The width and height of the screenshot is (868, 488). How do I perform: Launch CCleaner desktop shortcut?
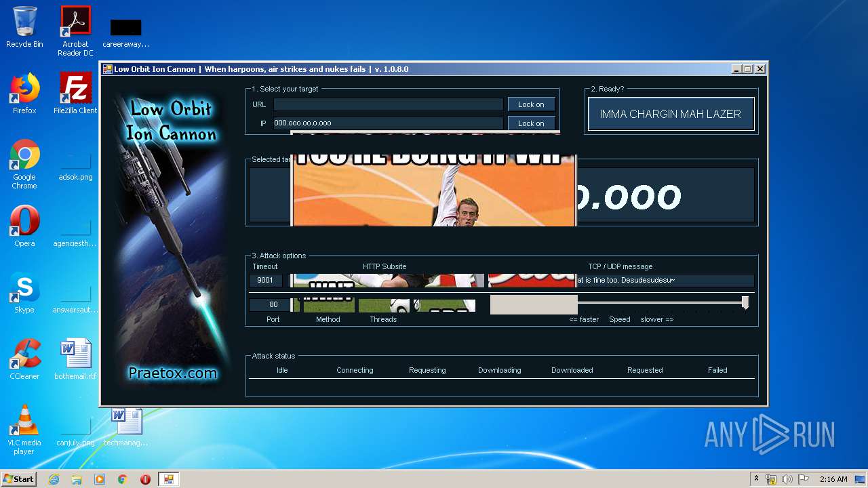[x=24, y=359]
